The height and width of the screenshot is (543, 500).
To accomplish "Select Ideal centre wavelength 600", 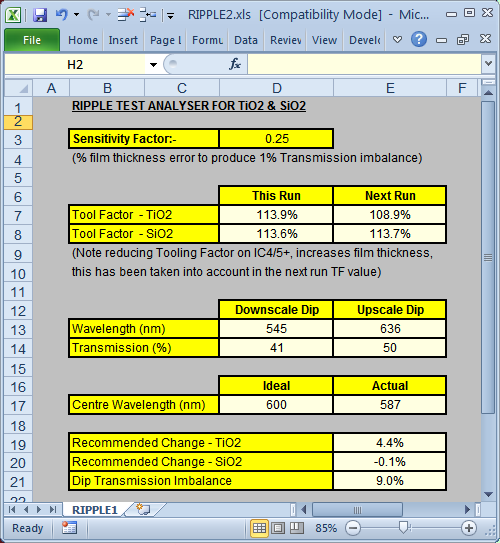I will 276,404.
